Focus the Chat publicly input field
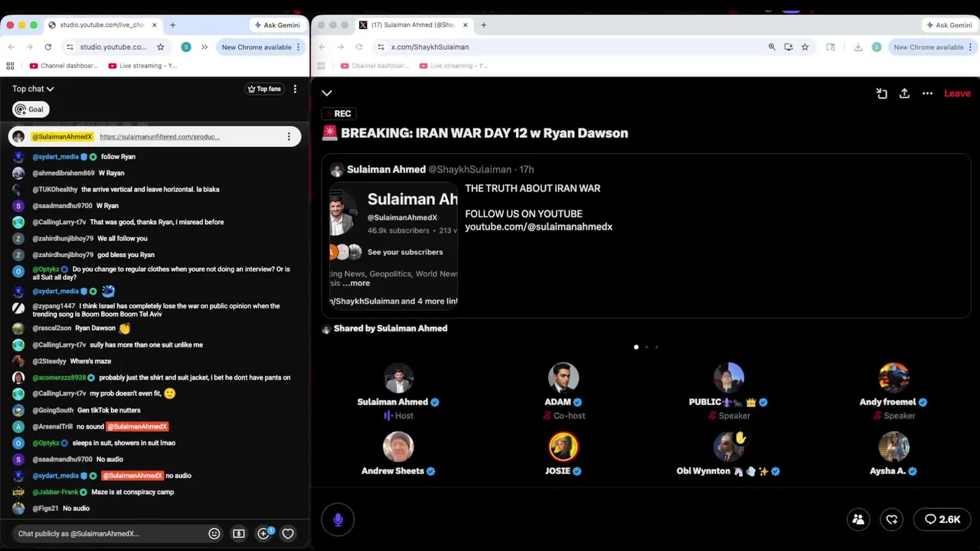 107,533
